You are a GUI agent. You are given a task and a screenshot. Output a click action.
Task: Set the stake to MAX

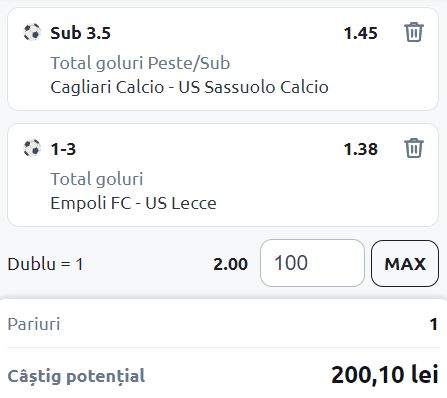405,263
